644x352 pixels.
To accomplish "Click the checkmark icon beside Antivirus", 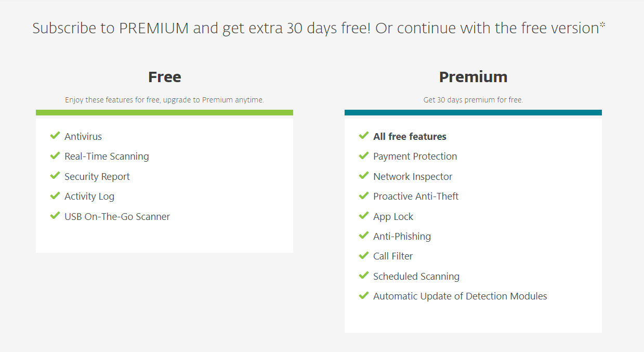I will point(55,136).
